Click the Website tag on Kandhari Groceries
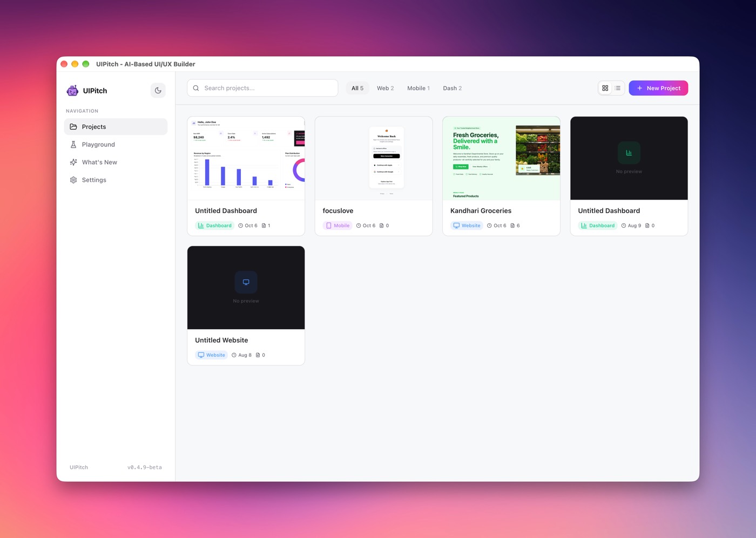756x538 pixels. tap(467, 226)
